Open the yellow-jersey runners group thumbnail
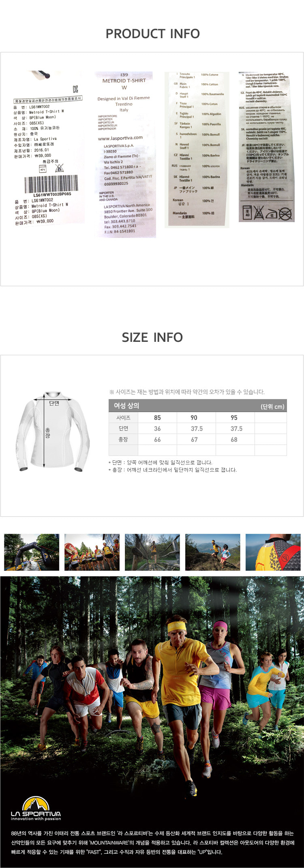This screenshot has width=304, height=868. point(92,552)
